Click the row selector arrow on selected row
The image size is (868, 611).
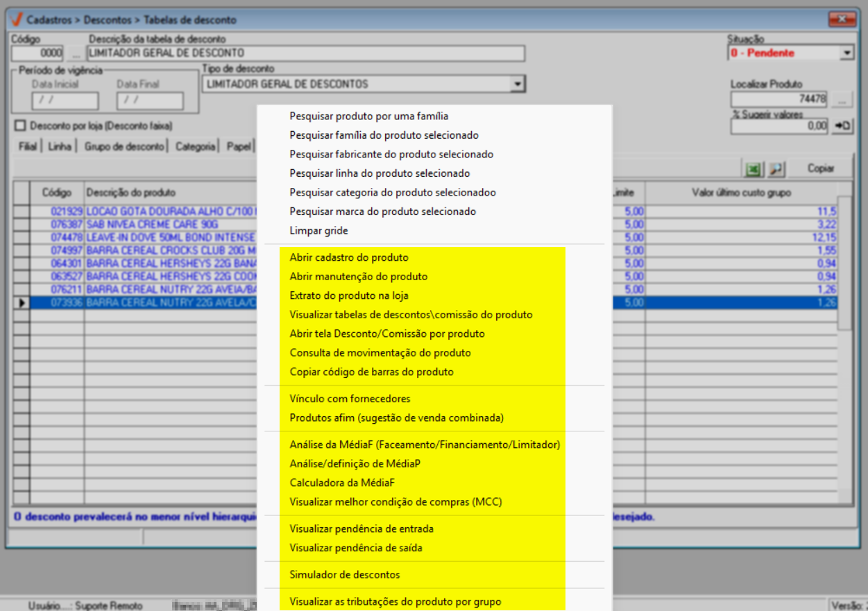click(x=21, y=302)
